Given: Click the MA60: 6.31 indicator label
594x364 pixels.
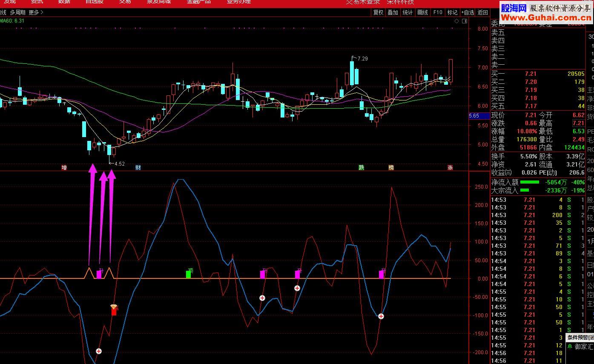Looking at the screenshot, I should tap(12, 20).
